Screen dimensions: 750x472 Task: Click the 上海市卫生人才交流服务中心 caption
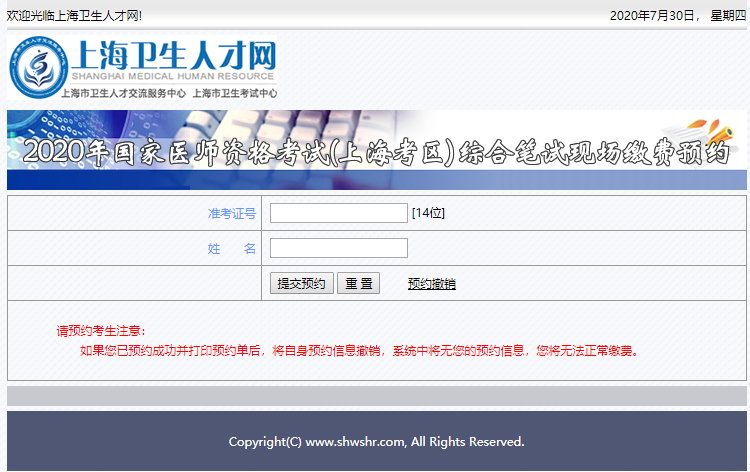click(x=123, y=93)
